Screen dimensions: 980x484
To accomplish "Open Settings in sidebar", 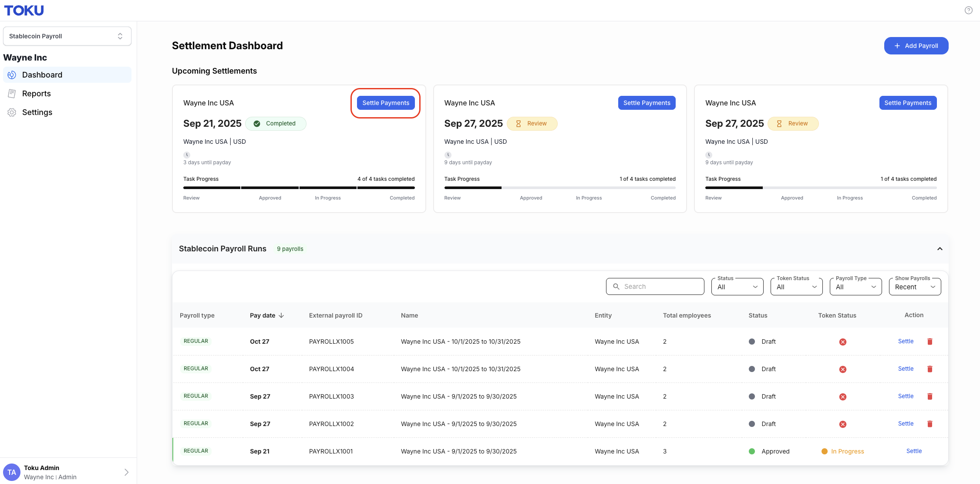I will [67, 112].
